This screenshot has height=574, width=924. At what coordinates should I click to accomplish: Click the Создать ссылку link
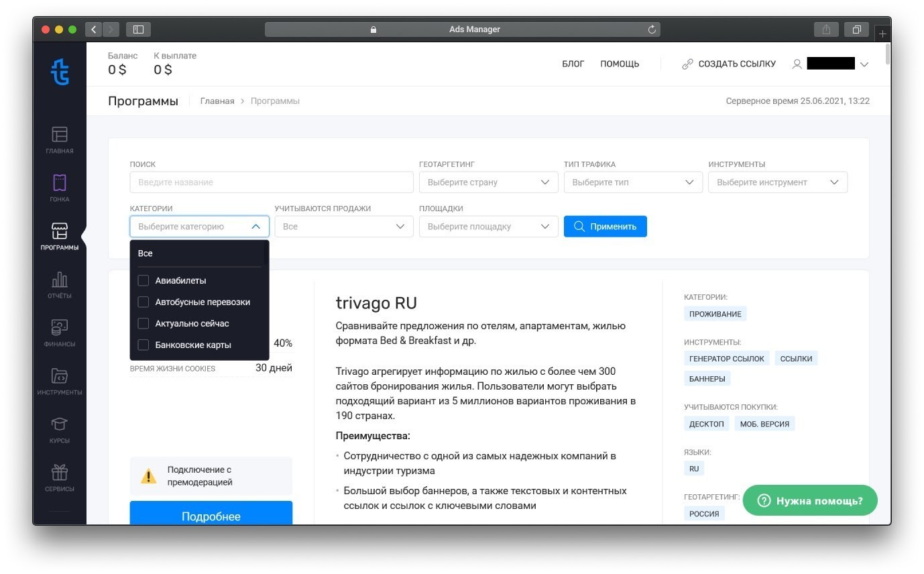coord(729,64)
